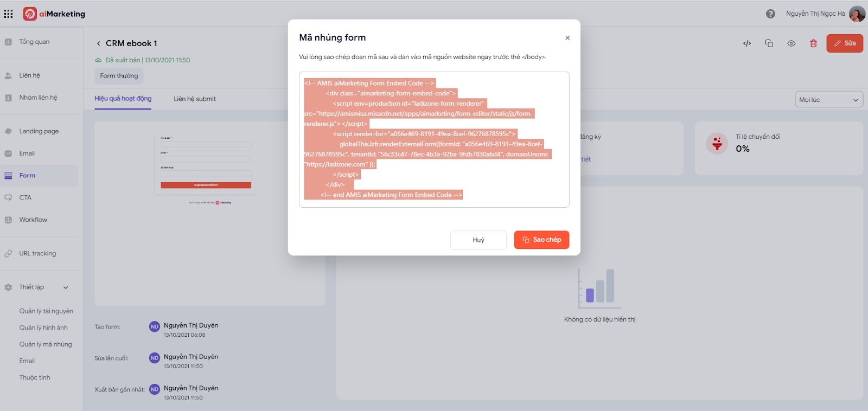Switch to Liên hệ submit tab
Viewport: 868px width, 411px height.
tap(195, 99)
